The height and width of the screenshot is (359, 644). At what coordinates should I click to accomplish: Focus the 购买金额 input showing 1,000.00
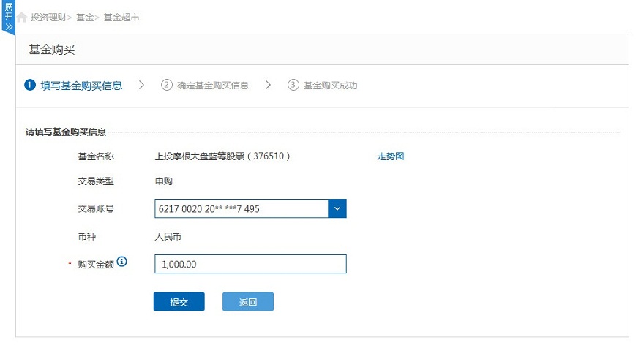250,264
